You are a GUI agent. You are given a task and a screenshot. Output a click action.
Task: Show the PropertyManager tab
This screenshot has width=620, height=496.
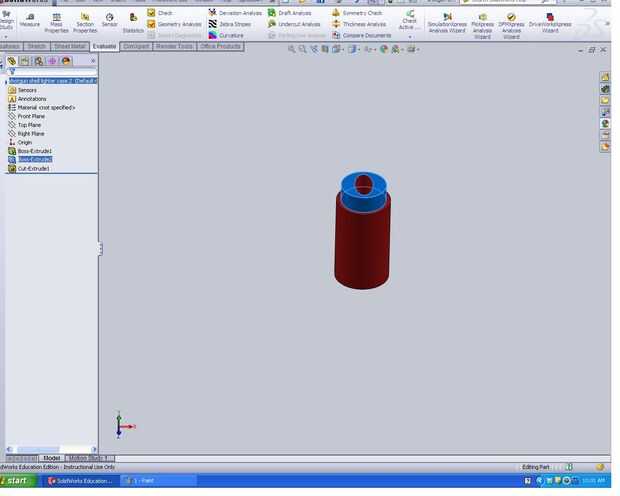[x=25, y=61]
